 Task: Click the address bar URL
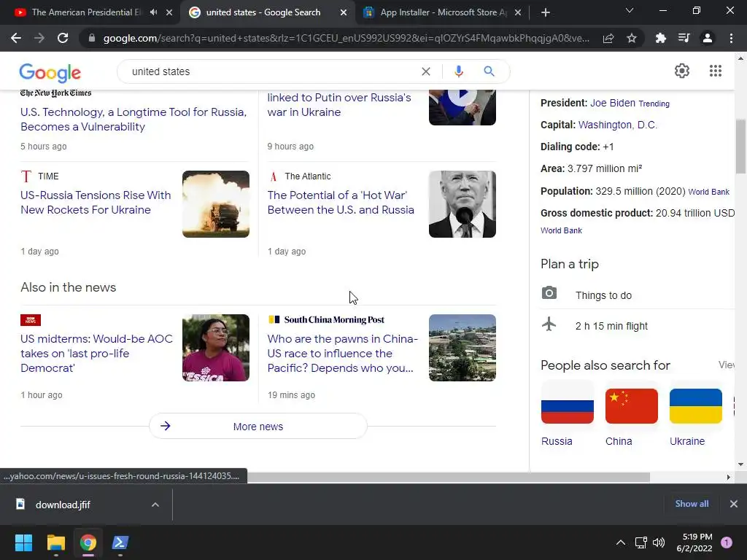coord(347,38)
